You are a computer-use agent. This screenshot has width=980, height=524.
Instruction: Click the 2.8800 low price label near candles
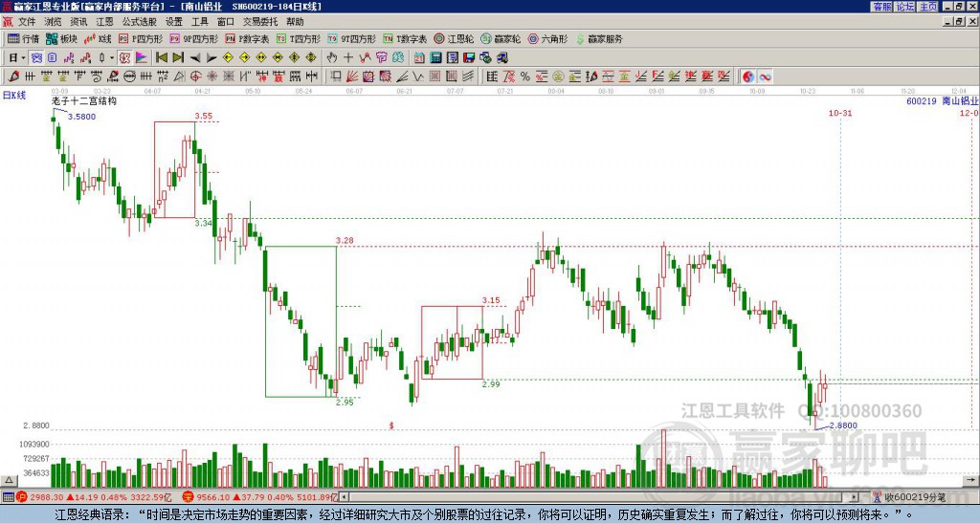coord(843,426)
